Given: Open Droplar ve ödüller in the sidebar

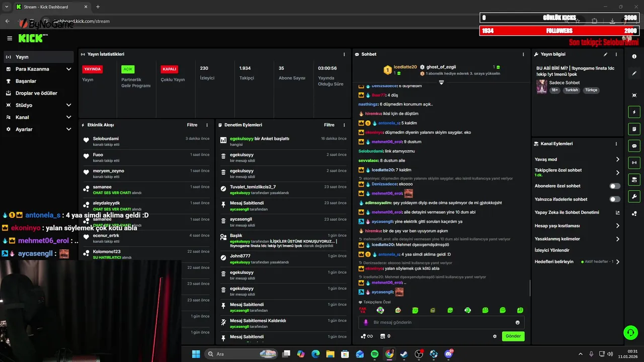Looking at the screenshot, I should (39, 93).
